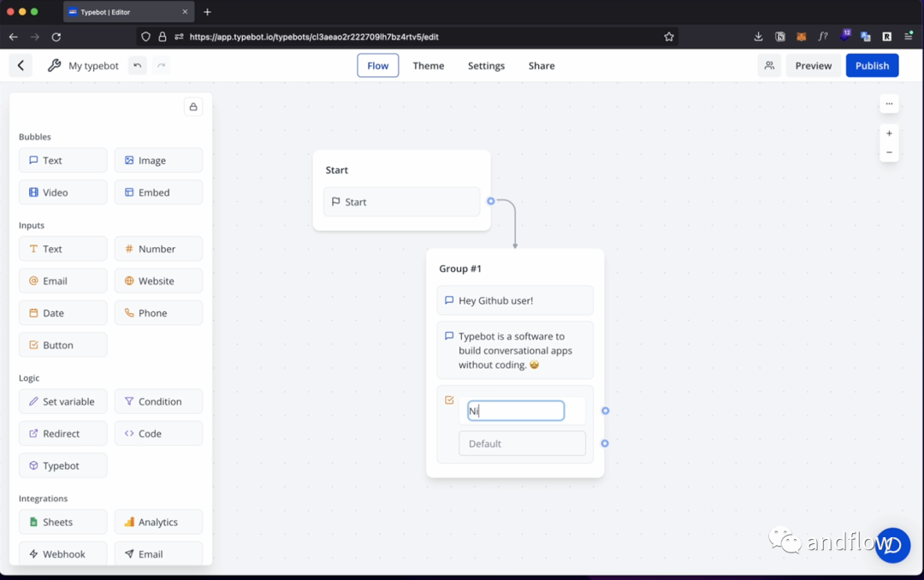
Task: Click the MetaMask fox extension icon
Action: [x=802, y=37]
